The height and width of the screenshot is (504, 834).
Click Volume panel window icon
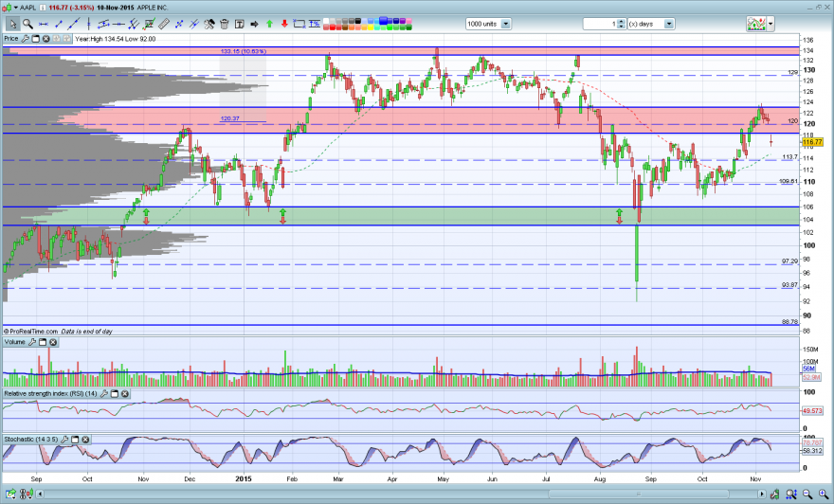pos(43,342)
